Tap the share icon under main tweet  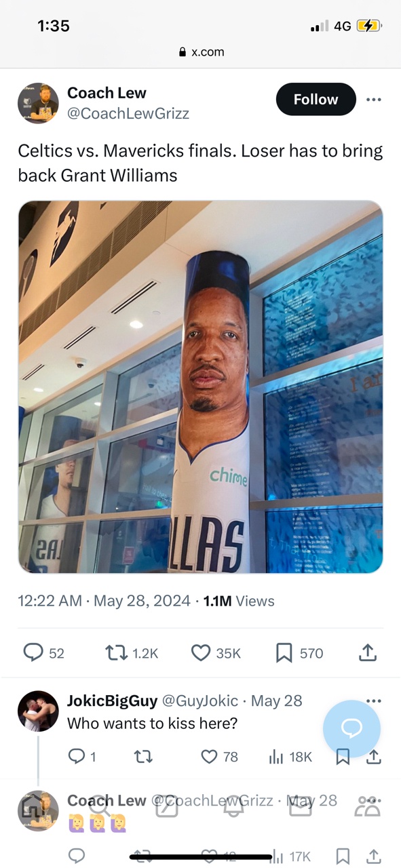click(x=367, y=652)
